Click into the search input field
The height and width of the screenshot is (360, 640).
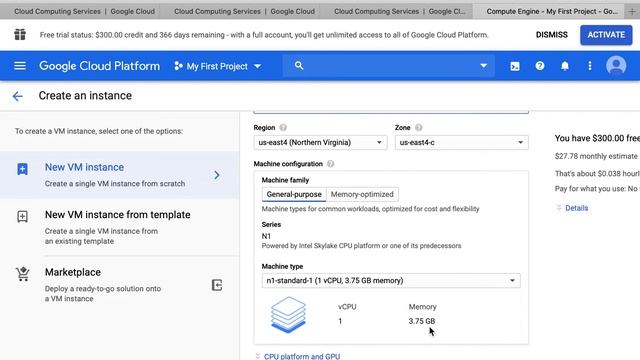click(388, 66)
